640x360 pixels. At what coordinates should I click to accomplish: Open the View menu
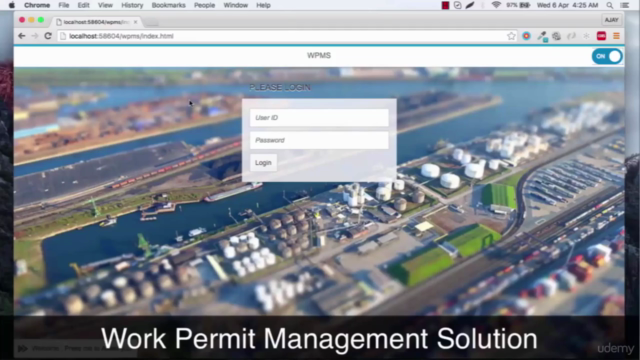[105, 5]
